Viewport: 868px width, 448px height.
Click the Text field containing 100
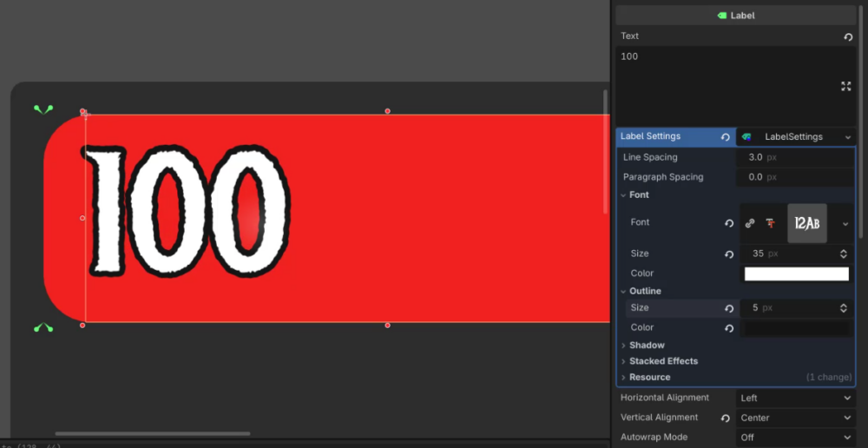click(x=736, y=86)
